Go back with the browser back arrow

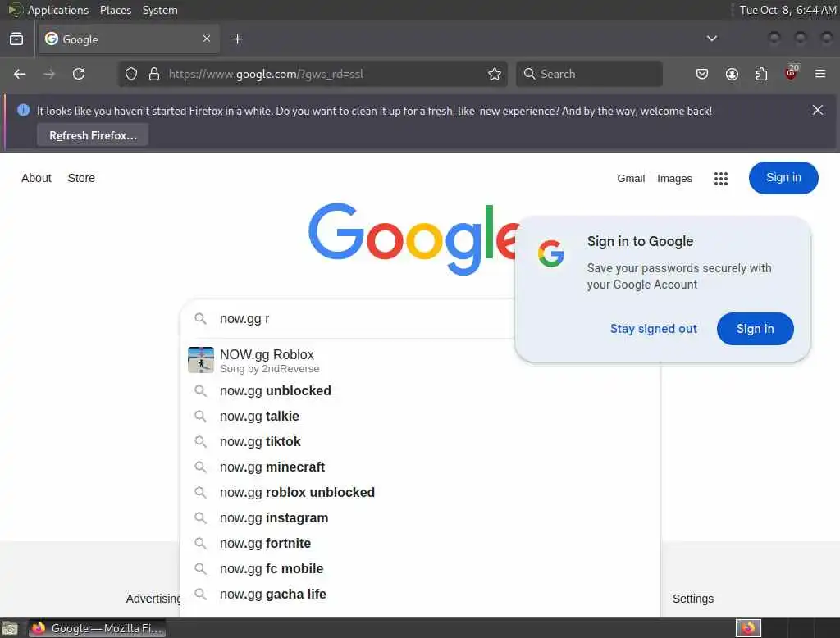coord(20,74)
